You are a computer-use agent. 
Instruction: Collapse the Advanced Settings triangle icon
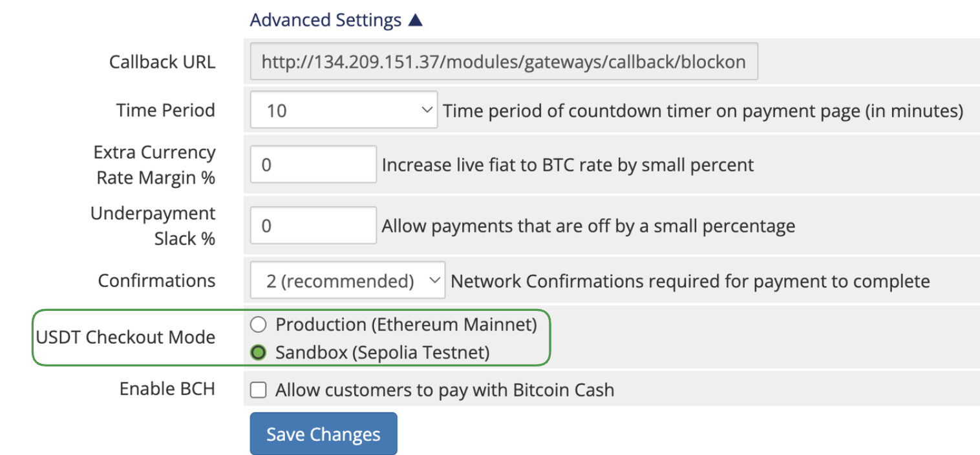click(x=416, y=21)
